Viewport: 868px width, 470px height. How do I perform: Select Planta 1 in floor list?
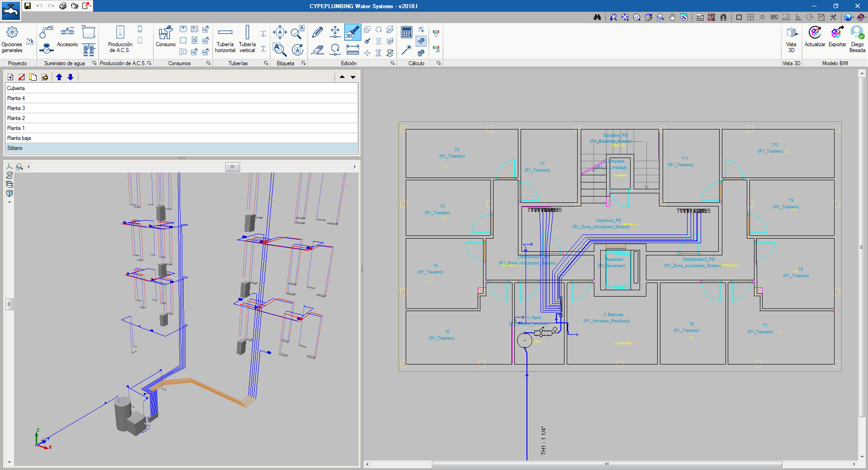point(181,128)
